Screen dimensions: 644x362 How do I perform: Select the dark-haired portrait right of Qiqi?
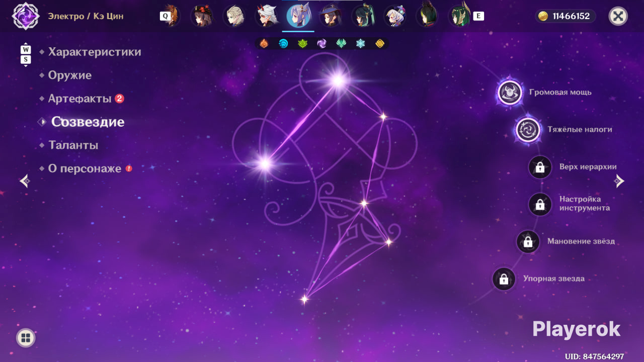pos(427,16)
